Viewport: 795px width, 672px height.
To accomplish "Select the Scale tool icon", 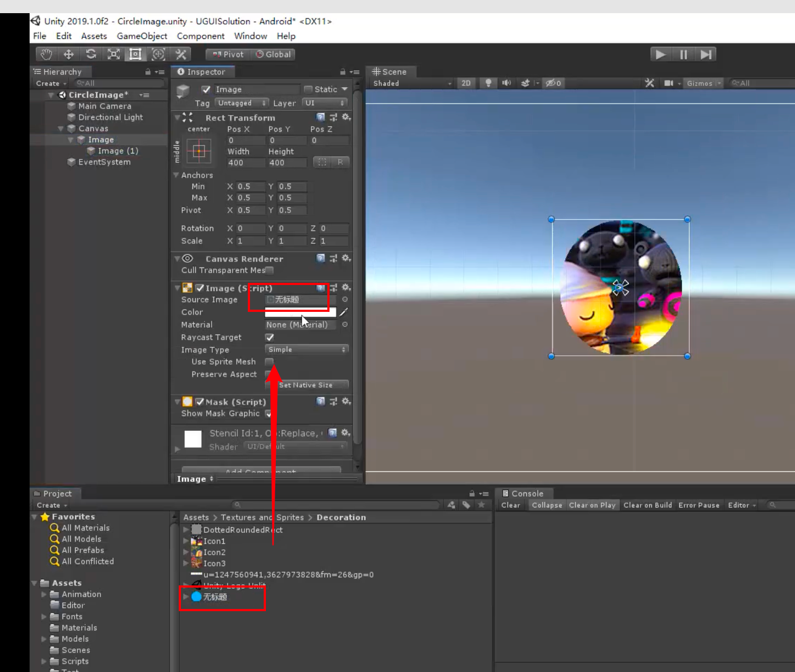I will (x=113, y=54).
